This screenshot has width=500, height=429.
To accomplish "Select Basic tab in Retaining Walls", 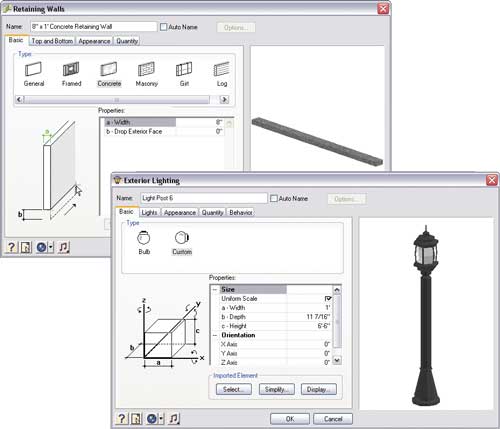I will [16, 40].
